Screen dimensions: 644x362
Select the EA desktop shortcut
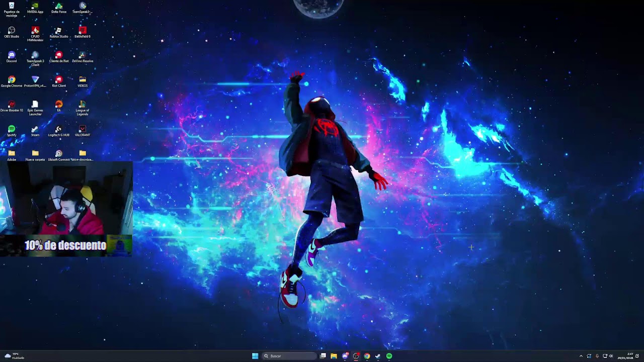59,107
